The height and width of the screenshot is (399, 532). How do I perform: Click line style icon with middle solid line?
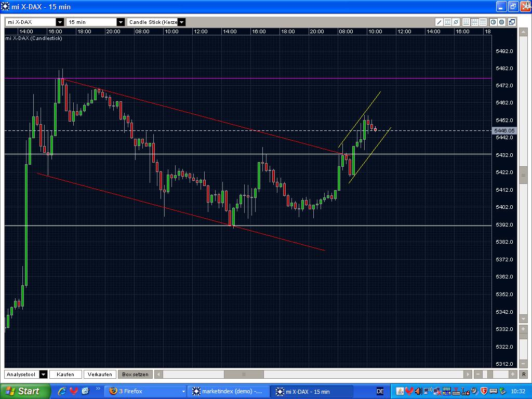coord(475,22)
